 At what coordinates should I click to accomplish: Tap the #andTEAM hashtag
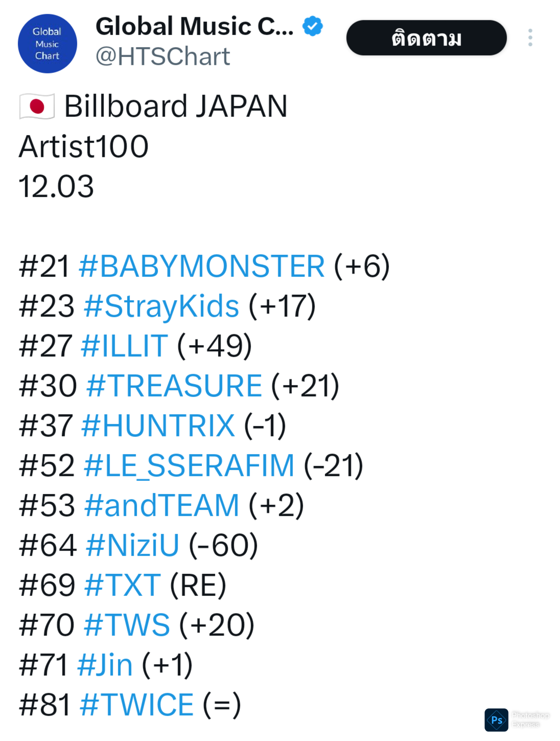(x=162, y=505)
